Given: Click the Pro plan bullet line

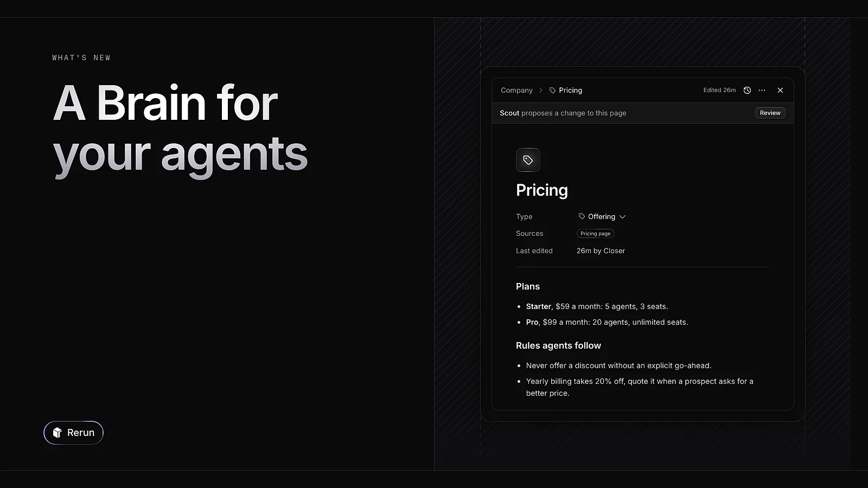Looking at the screenshot, I should [x=607, y=322].
